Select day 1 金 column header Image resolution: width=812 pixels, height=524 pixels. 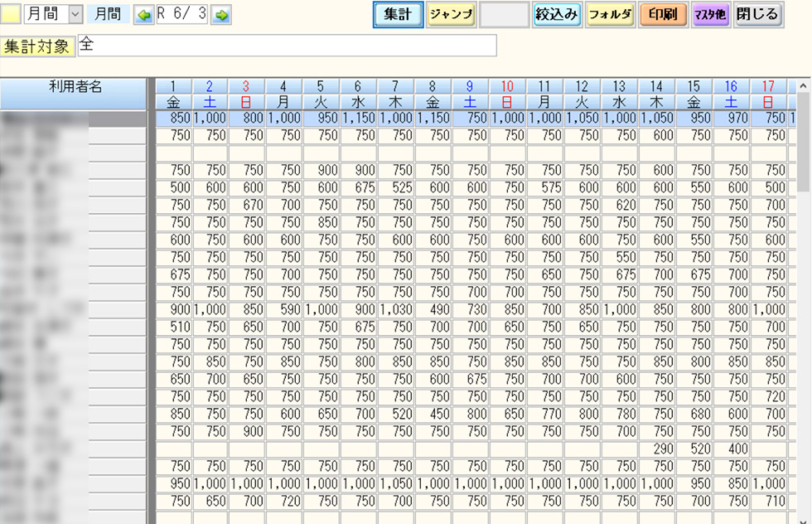tap(173, 94)
